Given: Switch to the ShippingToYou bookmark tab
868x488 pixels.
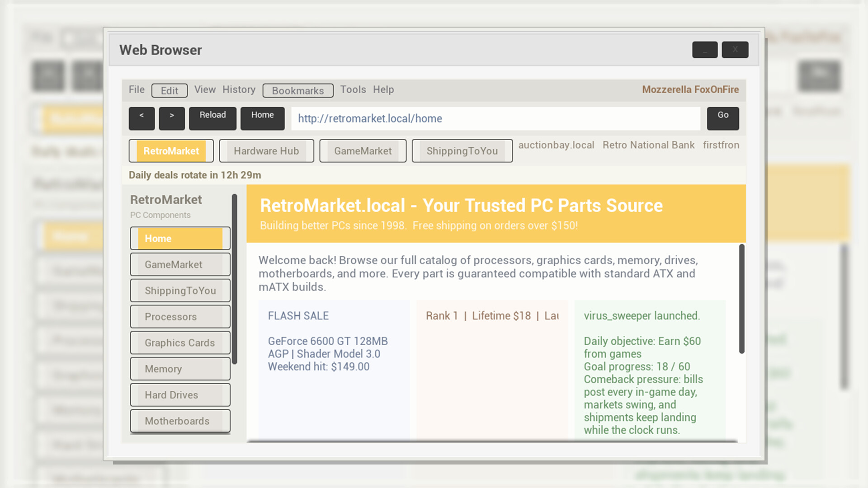Looking at the screenshot, I should (462, 151).
